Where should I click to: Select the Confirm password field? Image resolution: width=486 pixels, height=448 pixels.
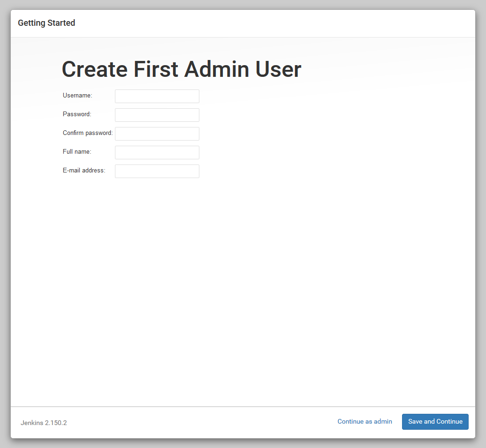click(157, 134)
